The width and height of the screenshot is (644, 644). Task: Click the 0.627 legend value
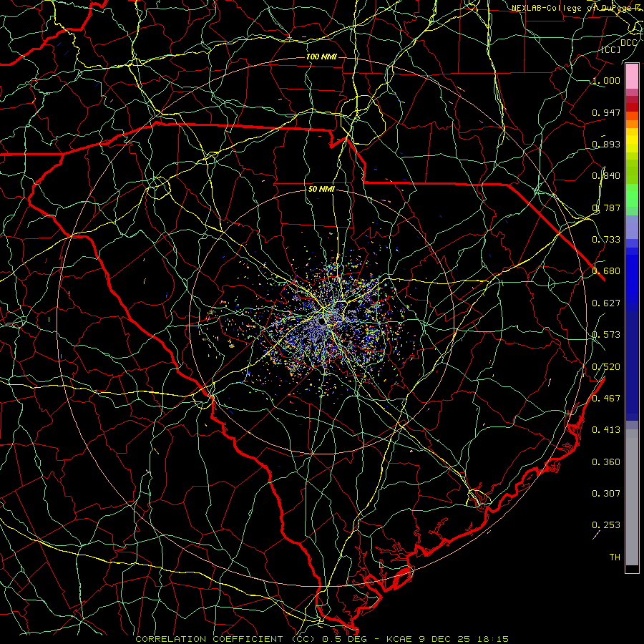click(606, 303)
